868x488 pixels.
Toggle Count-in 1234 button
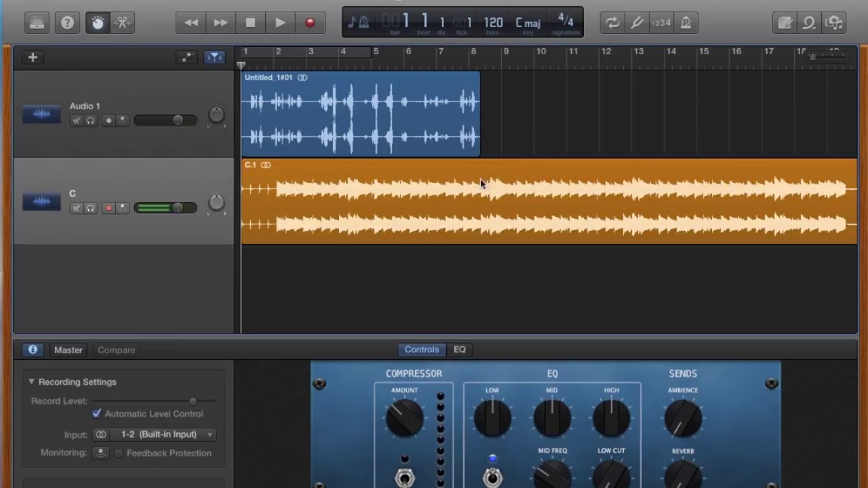click(661, 23)
